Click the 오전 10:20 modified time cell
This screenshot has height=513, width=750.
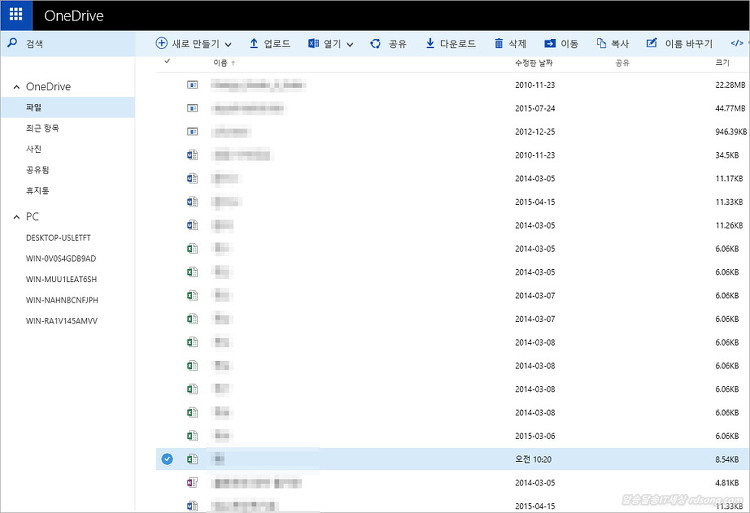(533, 459)
